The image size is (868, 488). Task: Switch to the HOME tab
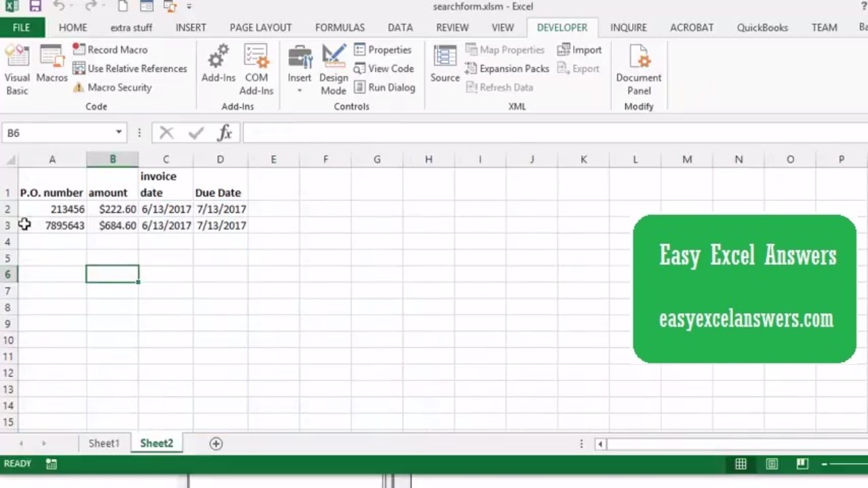(x=73, y=28)
